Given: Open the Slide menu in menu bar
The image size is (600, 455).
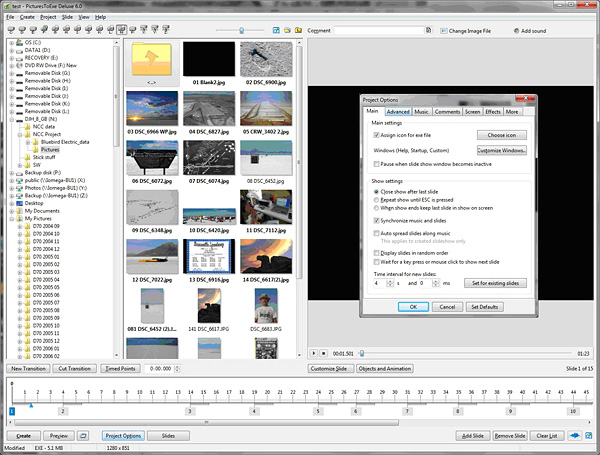Looking at the screenshot, I should (x=67, y=18).
